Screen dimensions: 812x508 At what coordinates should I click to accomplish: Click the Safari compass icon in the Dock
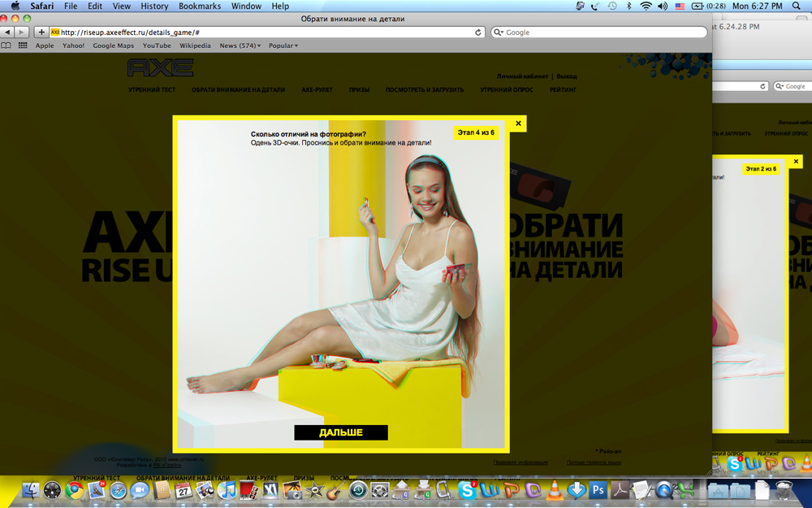click(118, 490)
